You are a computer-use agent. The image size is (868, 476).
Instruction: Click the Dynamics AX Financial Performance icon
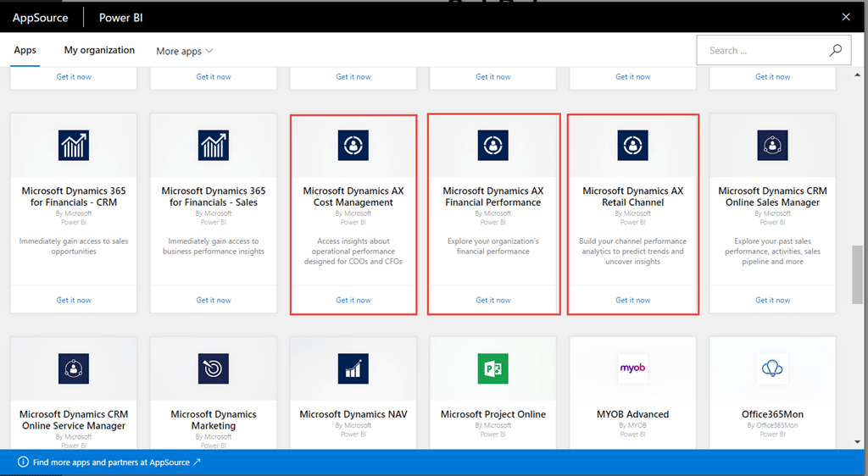tap(492, 146)
